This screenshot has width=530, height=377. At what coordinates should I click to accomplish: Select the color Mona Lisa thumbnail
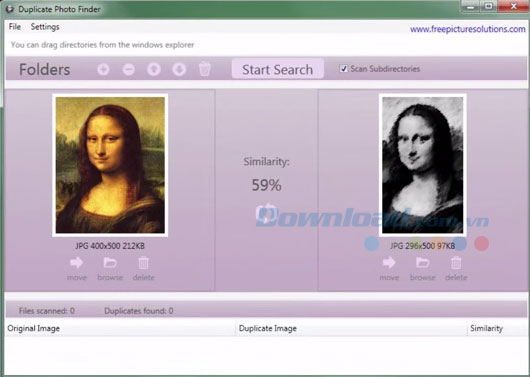tap(110, 165)
